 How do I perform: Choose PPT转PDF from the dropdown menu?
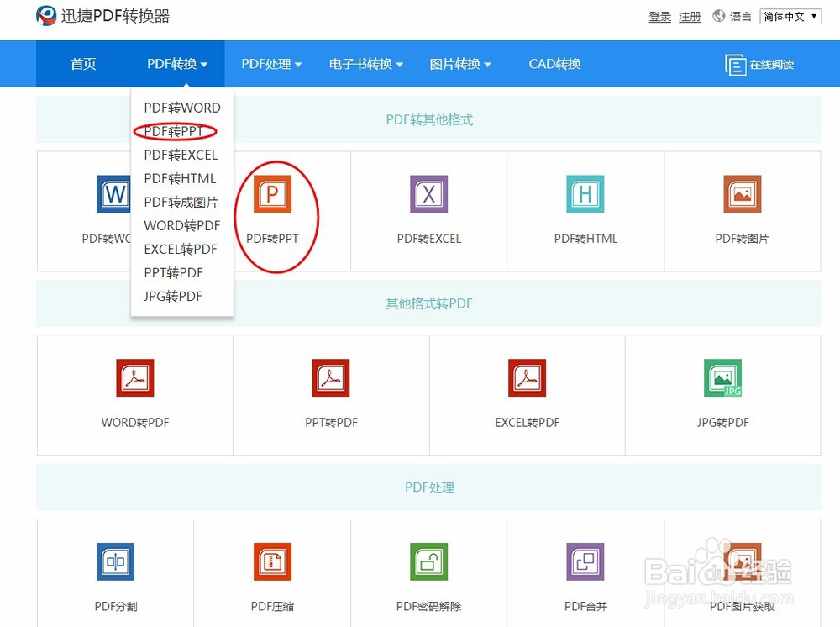(x=174, y=273)
